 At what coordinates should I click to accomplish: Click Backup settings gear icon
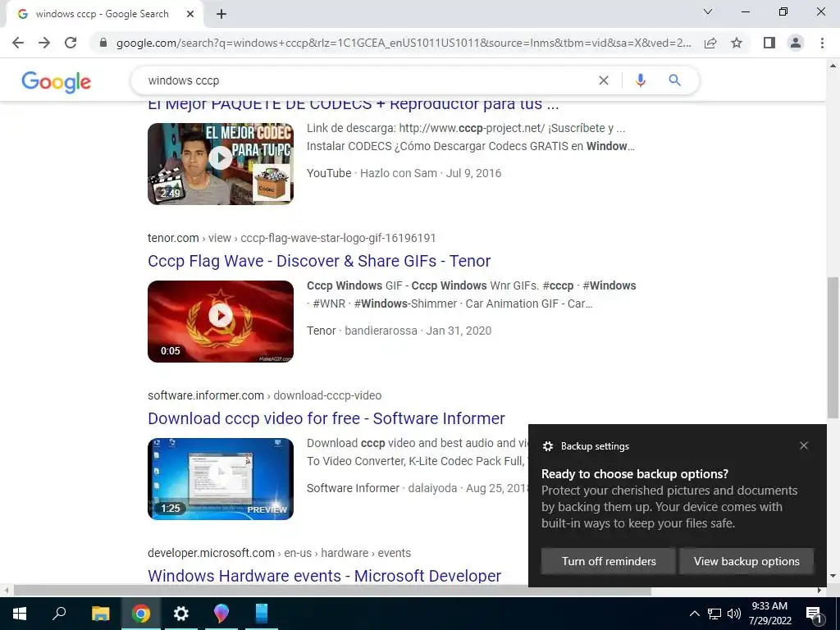(547, 445)
